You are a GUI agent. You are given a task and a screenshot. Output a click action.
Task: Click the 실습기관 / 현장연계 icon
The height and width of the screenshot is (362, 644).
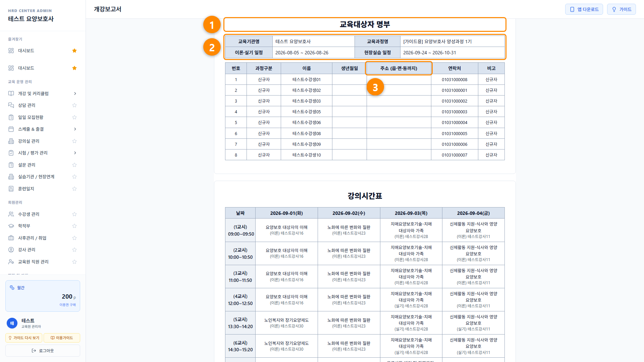click(11, 177)
